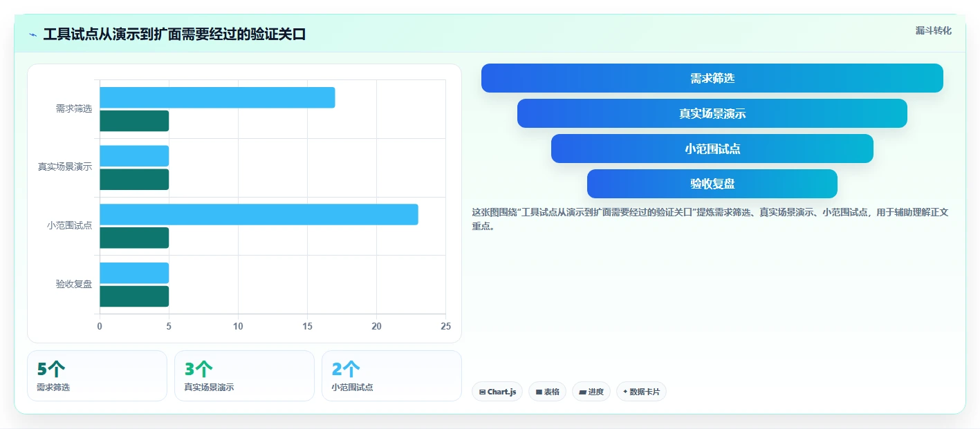Viewport: 980px width, 429px height.
Task: Click the x-axis tick label 25
Action: coord(445,326)
